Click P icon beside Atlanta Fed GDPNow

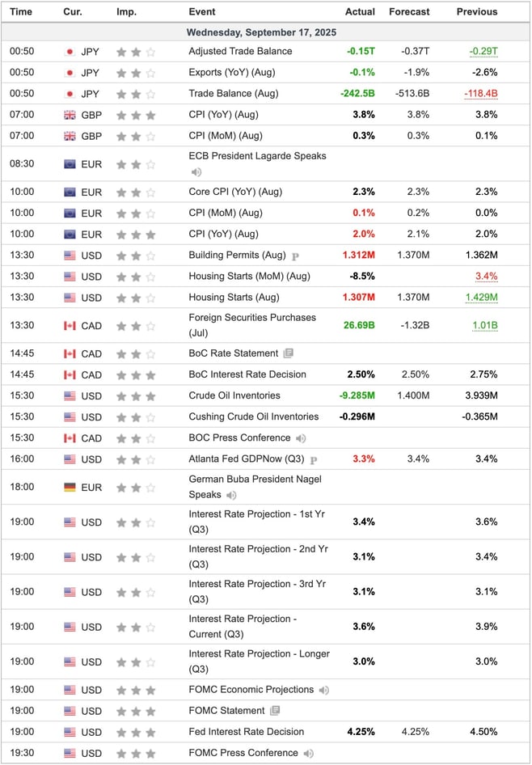point(314,459)
